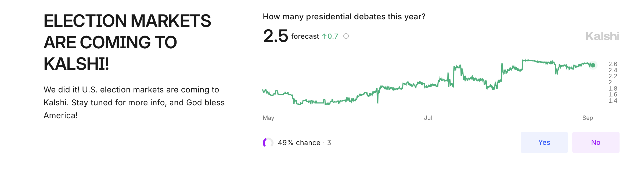Screen dimensions: 644x169
Task: Click the 2.5 forecast value
Action: click(275, 36)
